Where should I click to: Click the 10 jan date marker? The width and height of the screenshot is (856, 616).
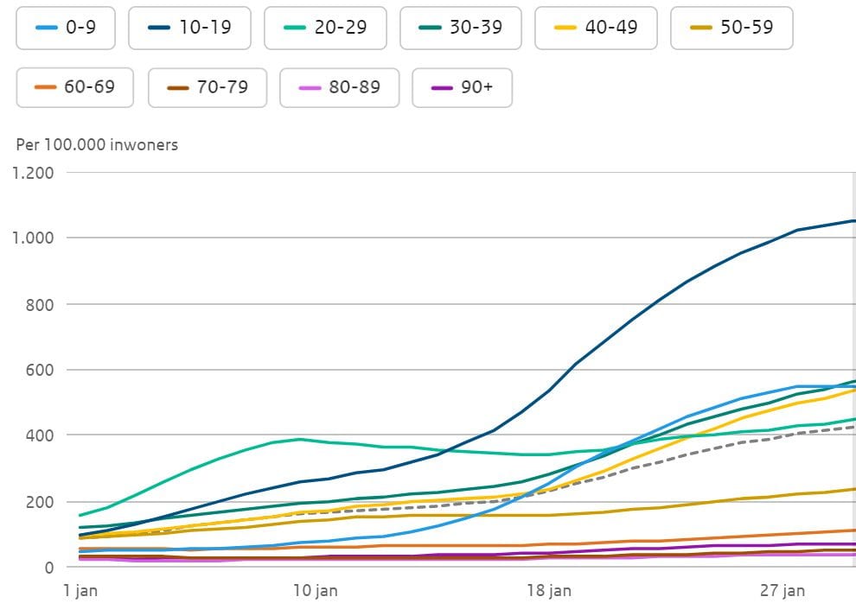tap(316, 591)
